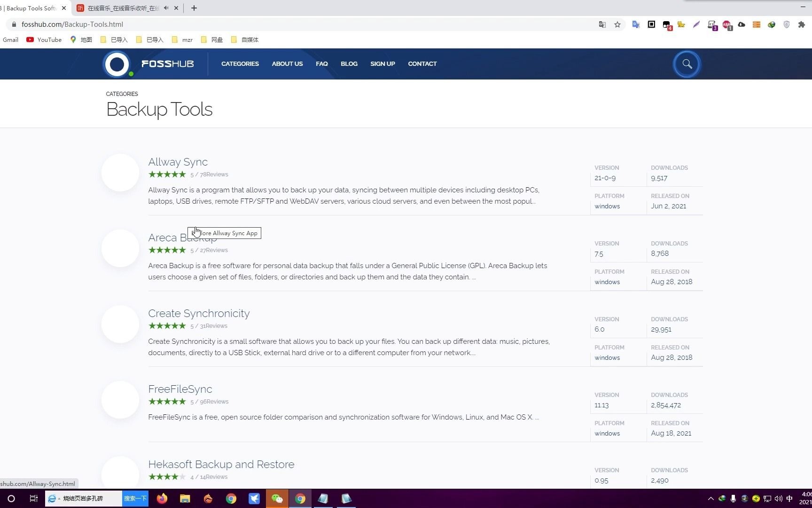
Task: Open the blue bird app in taskbar
Action: pyautogui.click(x=254, y=499)
